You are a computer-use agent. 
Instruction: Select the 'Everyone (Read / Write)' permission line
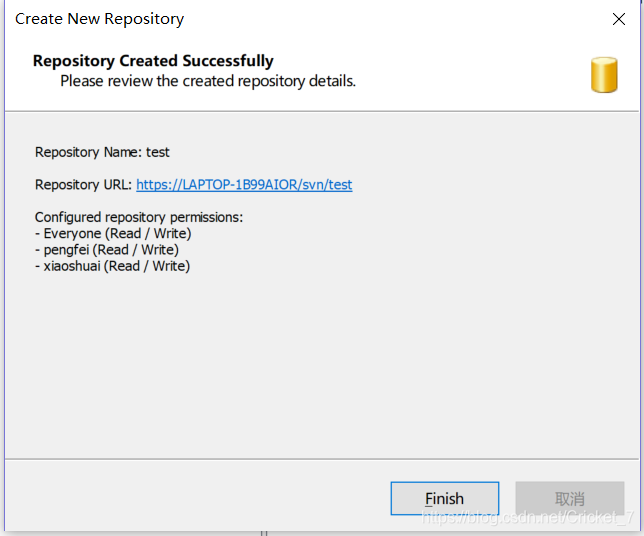[x=113, y=233]
